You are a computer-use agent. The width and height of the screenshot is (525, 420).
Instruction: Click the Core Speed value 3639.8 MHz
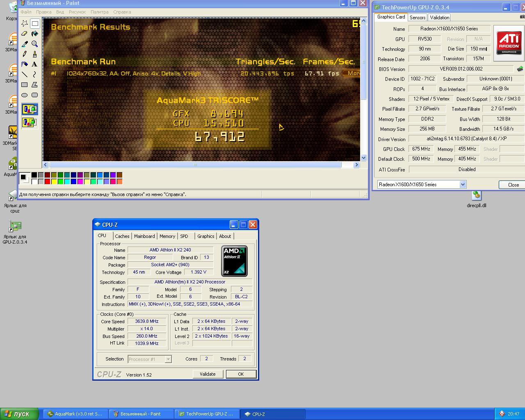tap(147, 322)
